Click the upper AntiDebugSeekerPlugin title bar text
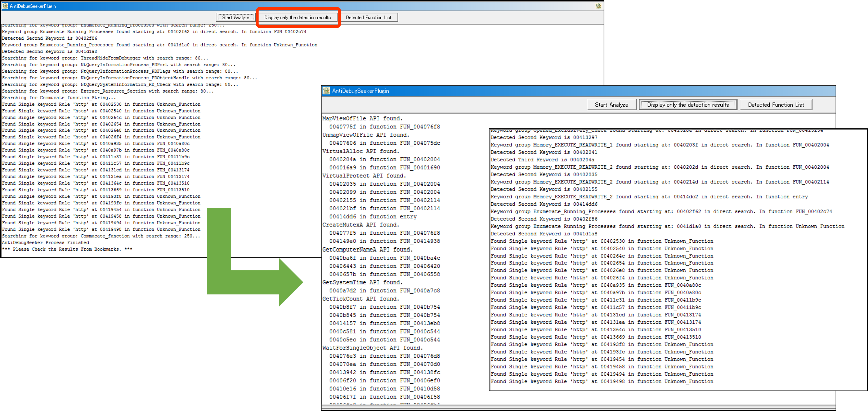Image resolution: width=868 pixels, height=411 pixels. pos(33,6)
